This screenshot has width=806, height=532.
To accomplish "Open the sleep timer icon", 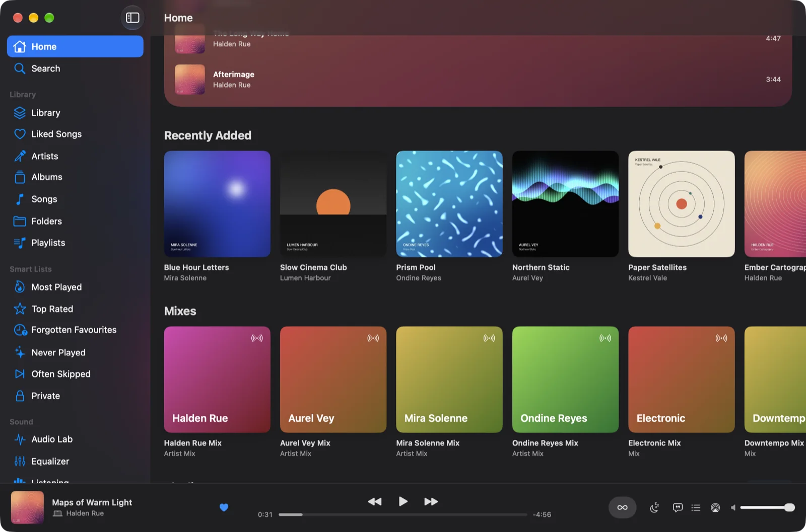I will tap(654, 507).
